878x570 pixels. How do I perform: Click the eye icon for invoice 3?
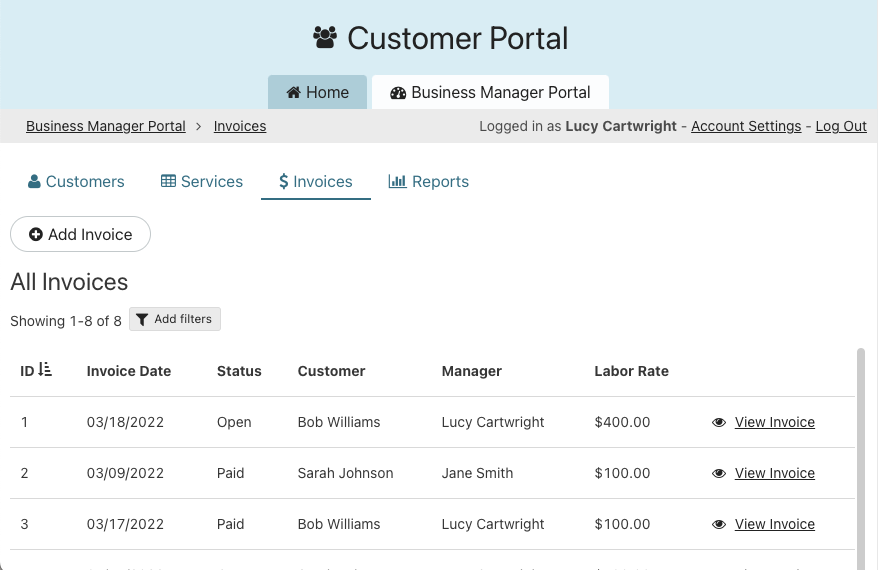[718, 525]
